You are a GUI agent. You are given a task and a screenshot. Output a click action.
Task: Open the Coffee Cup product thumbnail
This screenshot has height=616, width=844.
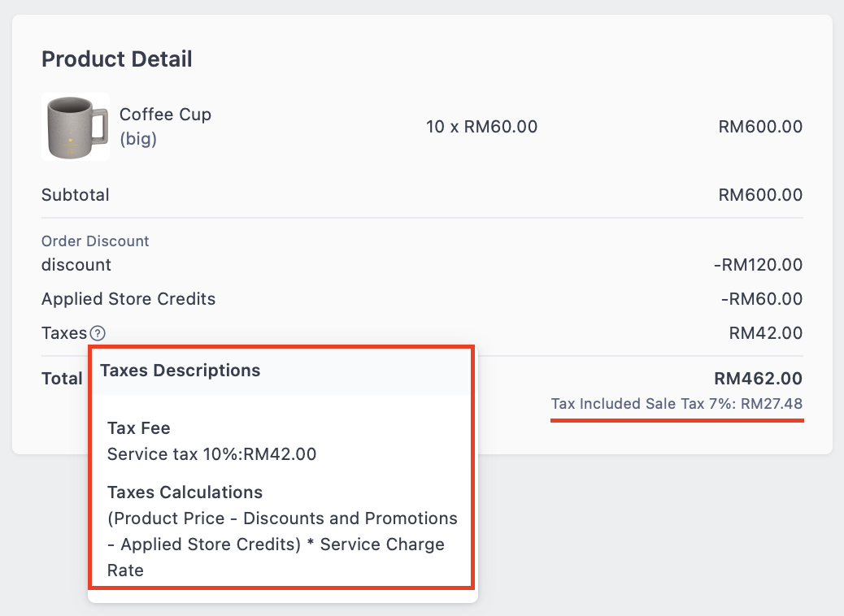coord(76,127)
